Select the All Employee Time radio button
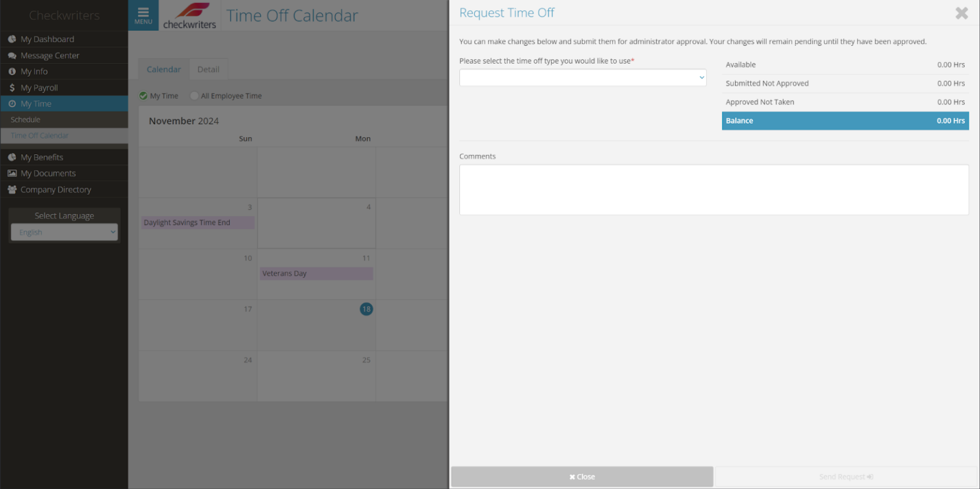The height and width of the screenshot is (489, 980). [194, 96]
